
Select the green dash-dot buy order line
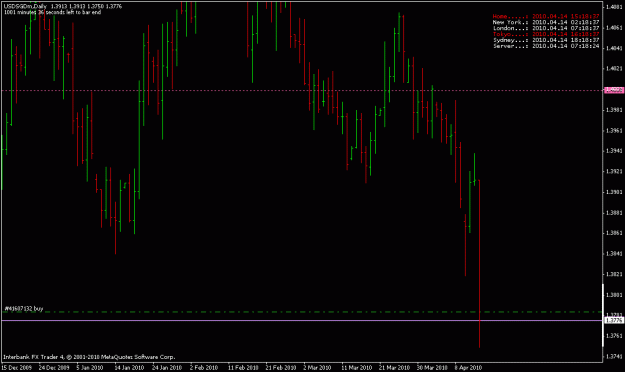302,312
